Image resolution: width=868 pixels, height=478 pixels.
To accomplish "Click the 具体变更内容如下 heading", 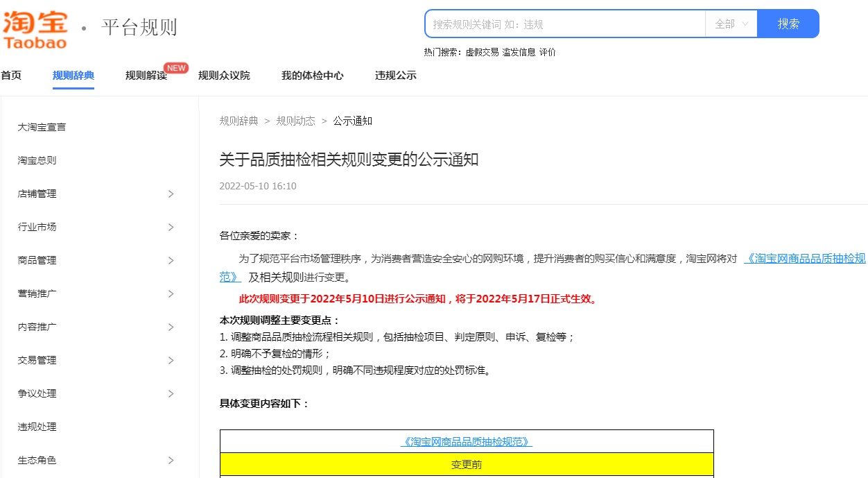I will [x=265, y=404].
